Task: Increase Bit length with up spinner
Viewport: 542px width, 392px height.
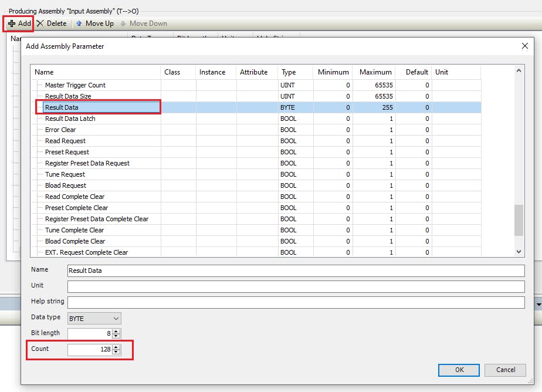Action: point(116,330)
